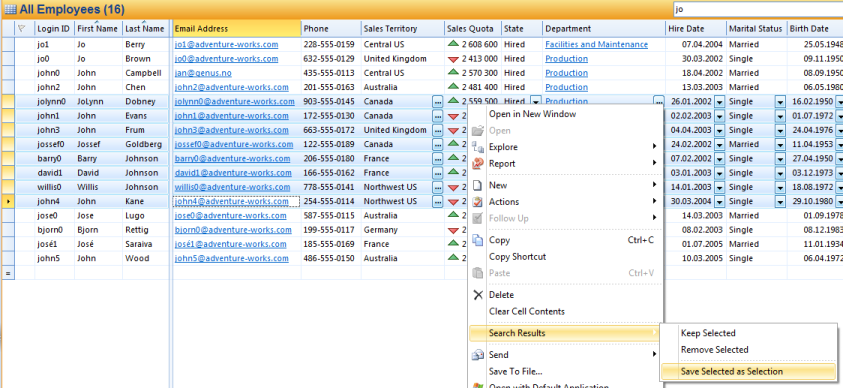Click the All Employees table grid icon

point(10,10)
